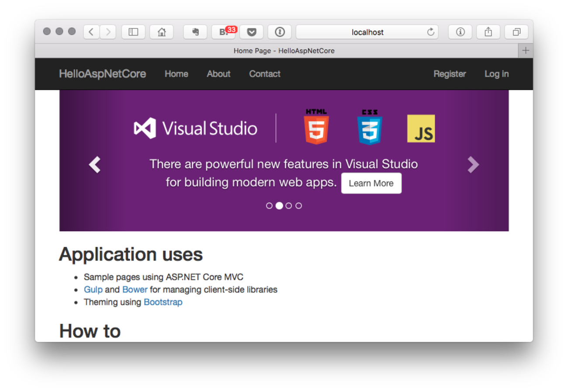Open the 1Password extension icon
Screen dimensions: 568x392
[x=280, y=32]
